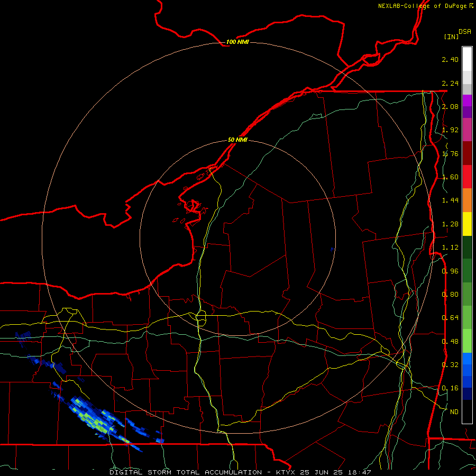Image resolution: width=476 pixels, height=476 pixels.
Task: Click the 1.28 legend value
Action: pyautogui.click(x=450, y=224)
